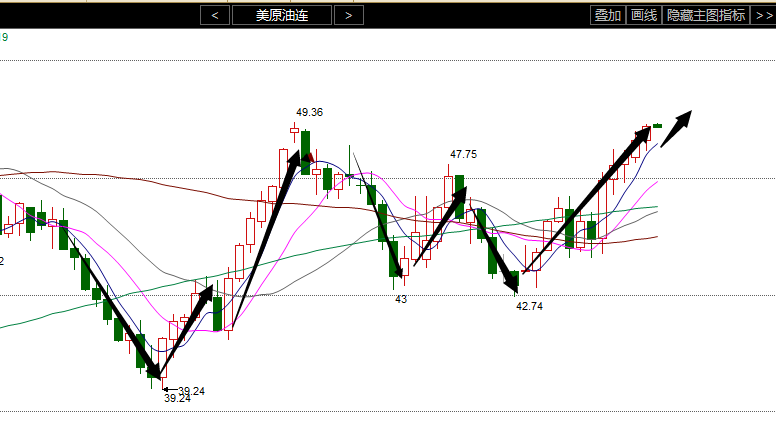
Task: Select the 42.74 low price label
Action: point(529,306)
